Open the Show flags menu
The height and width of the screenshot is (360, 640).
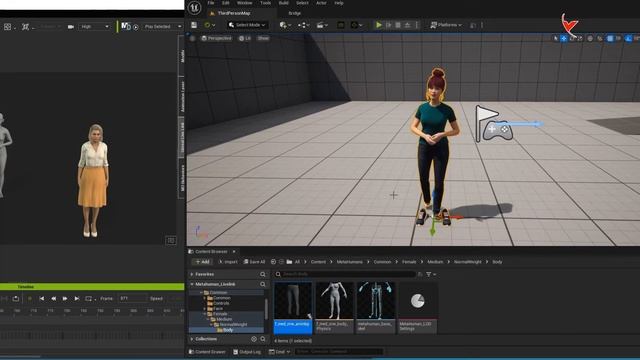[263, 38]
